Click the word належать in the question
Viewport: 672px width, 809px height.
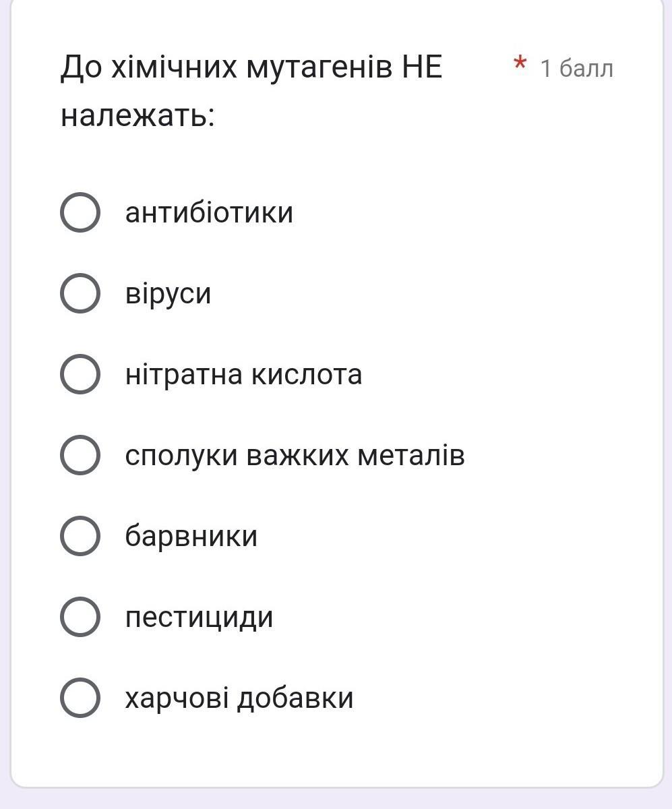coord(137,116)
